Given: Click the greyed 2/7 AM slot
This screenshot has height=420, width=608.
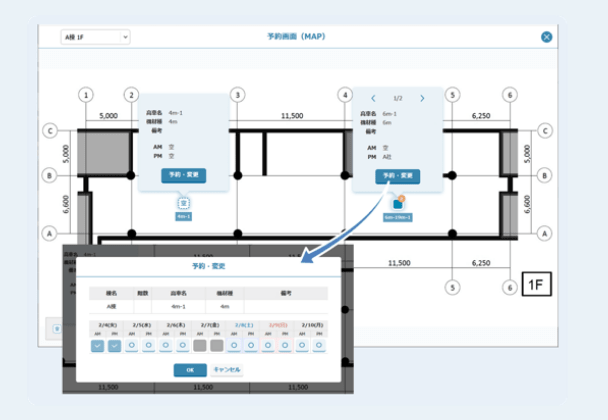Looking at the screenshot, I should pyautogui.click(x=199, y=345).
